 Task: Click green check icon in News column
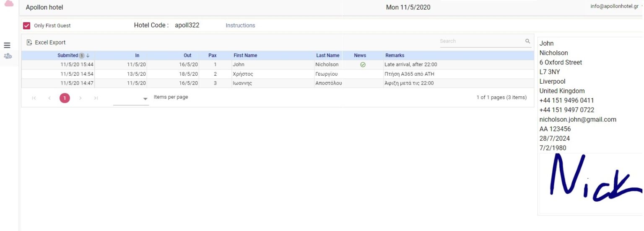tap(363, 65)
